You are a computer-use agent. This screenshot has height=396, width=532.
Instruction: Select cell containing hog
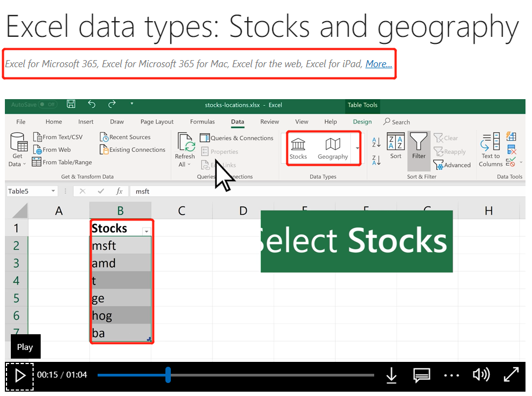coord(120,316)
